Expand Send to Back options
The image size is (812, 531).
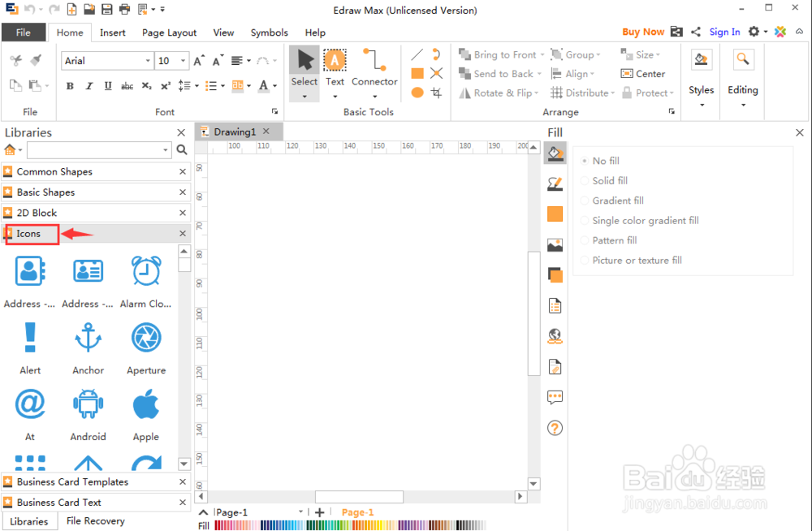tap(539, 74)
